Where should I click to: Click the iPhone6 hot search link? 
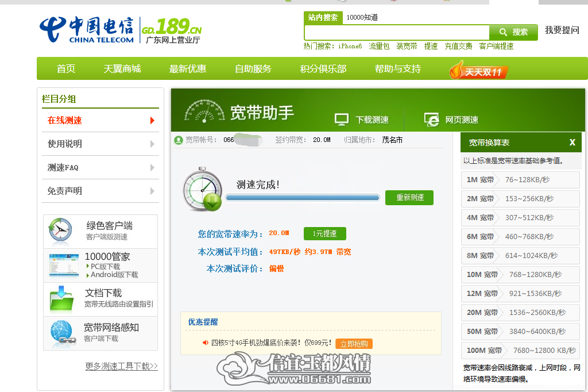point(350,46)
